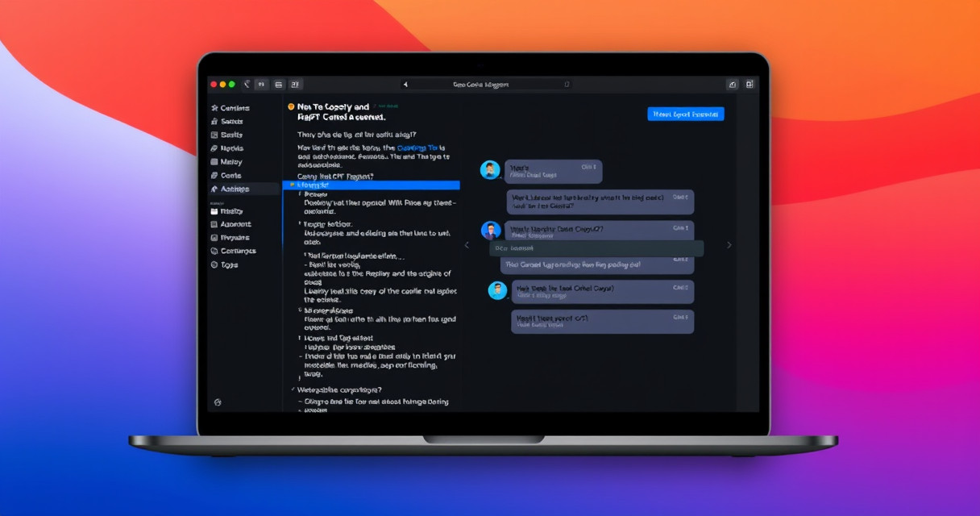
Task: Click the back triangle arrow in the title bar
Action: tap(405, 84)
